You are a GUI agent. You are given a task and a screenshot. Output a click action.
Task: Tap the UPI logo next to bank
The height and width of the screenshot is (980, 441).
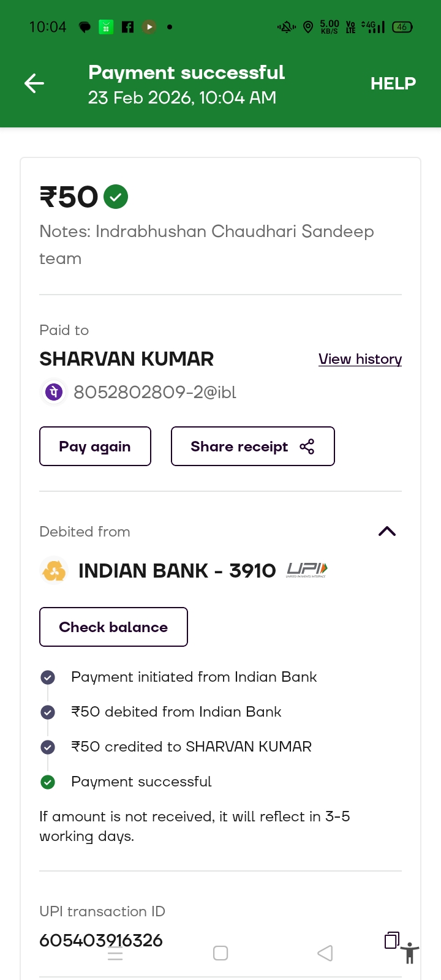point(307,570)
